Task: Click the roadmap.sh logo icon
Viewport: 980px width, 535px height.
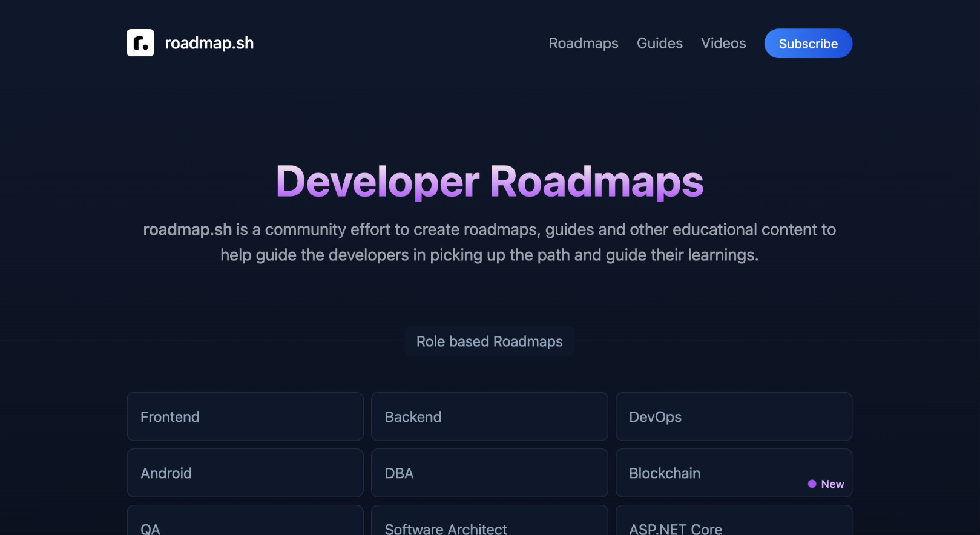Action: coord(141,43)
